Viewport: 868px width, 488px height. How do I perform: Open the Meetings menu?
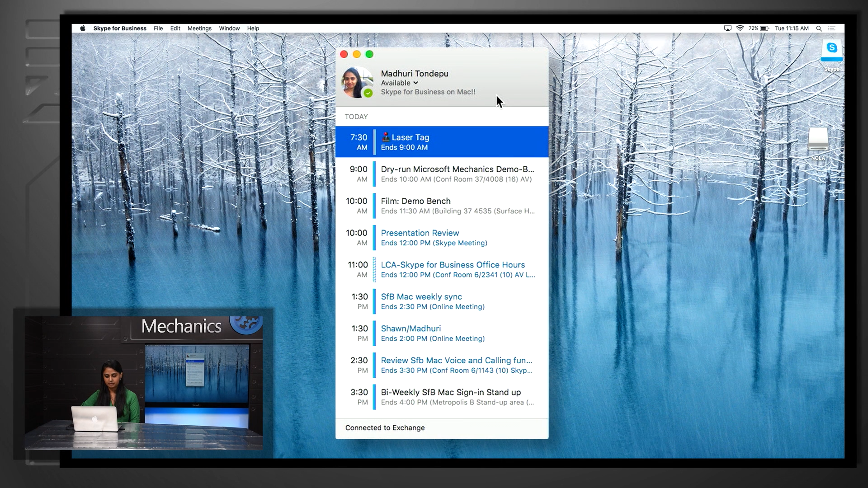199,28
